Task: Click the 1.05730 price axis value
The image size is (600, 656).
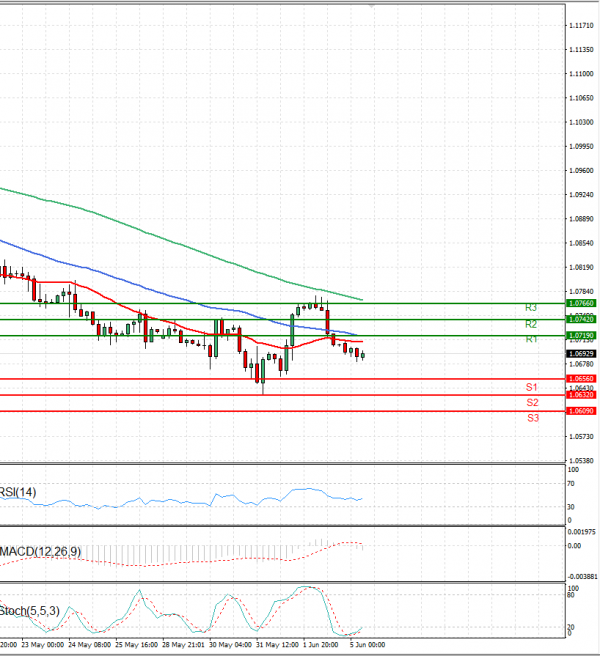Action: coord(581,437)
